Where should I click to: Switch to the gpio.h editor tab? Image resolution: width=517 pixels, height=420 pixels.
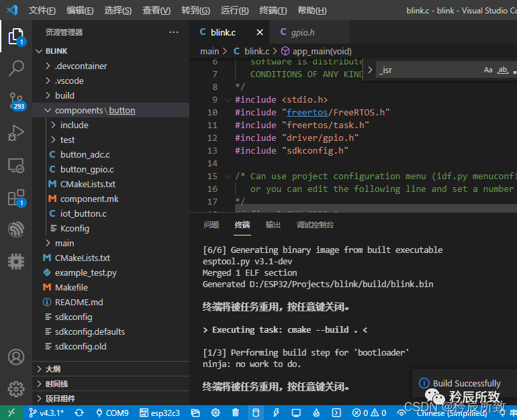[303, 32]
